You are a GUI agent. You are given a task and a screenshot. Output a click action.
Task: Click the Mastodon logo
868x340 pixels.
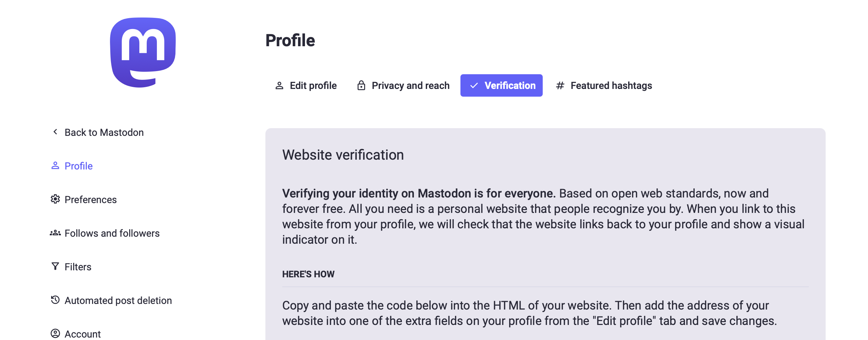tap(143, 53)
